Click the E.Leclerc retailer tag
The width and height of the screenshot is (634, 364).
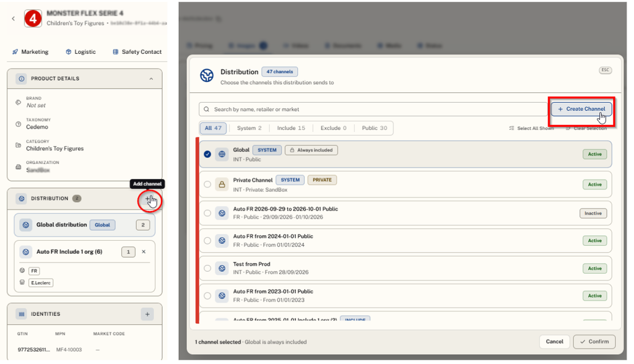41,283
